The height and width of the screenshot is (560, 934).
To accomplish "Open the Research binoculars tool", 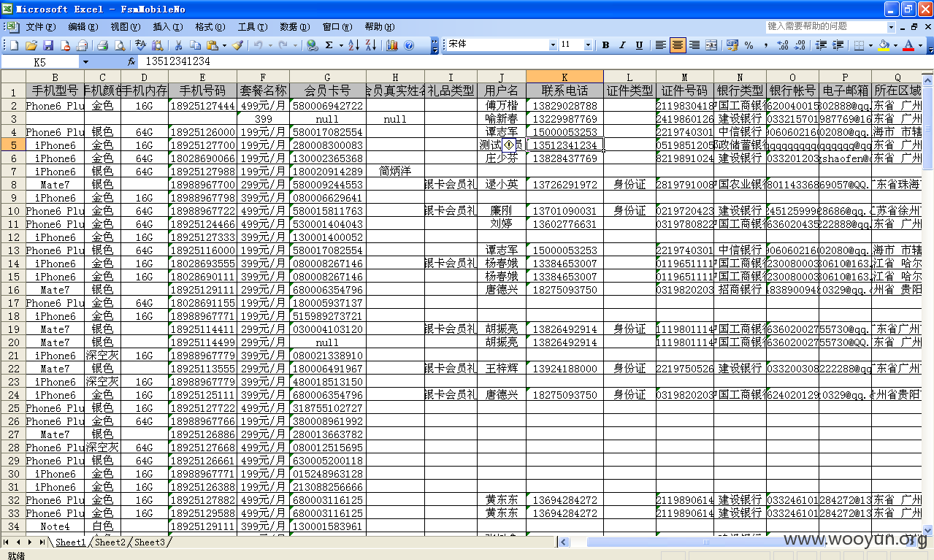I will [157, 45].
